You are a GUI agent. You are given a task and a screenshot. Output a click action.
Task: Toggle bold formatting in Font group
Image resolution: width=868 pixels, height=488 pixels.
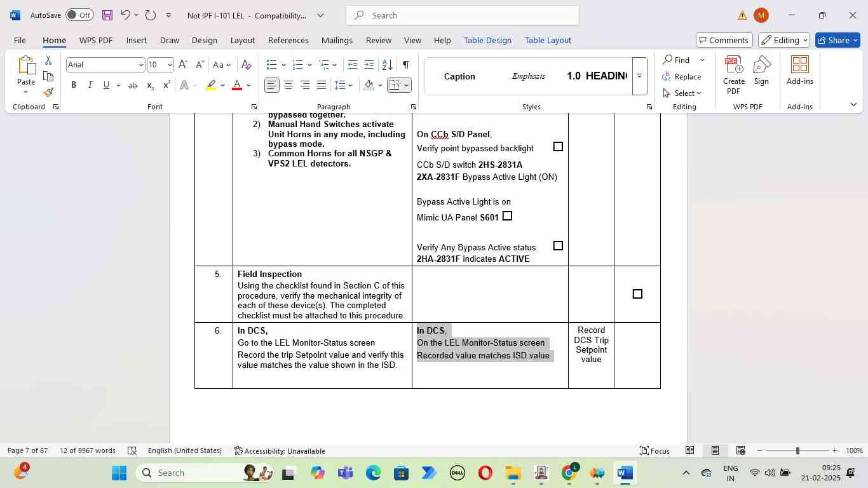pyautogui.click(x=74, y=85)
